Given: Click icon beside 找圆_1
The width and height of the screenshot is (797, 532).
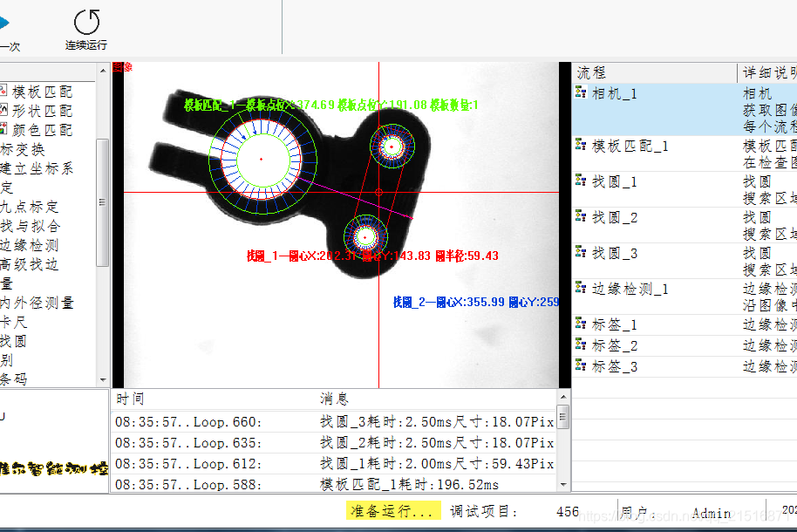Looking at the screenshot, I should 581,180.
